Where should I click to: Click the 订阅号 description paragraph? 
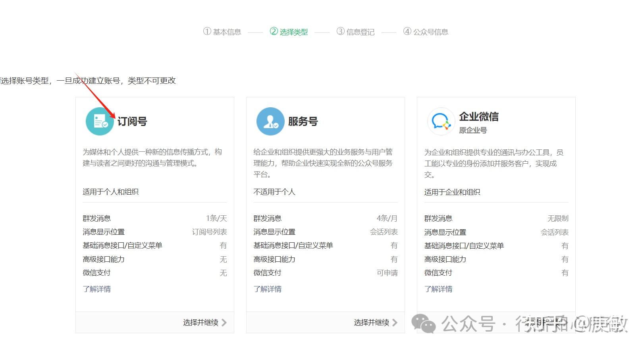pyautogui.click(x=152, y=157)
